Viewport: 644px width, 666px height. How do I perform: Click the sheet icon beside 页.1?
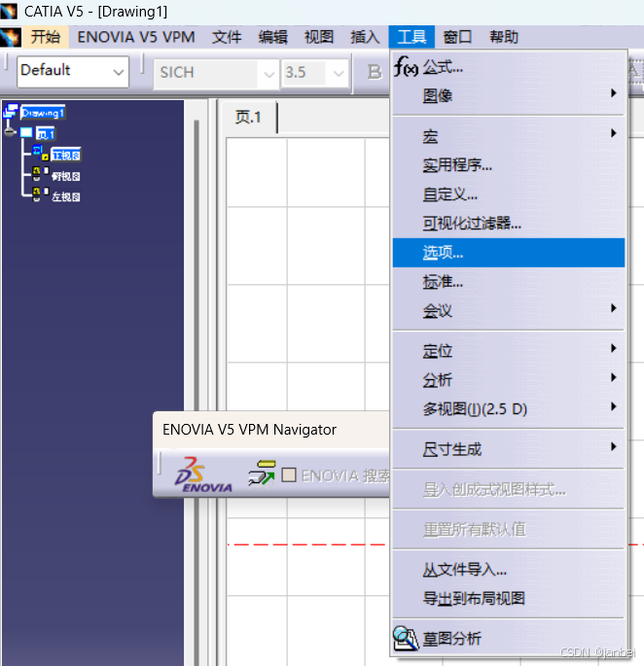[x=26, y=132]
